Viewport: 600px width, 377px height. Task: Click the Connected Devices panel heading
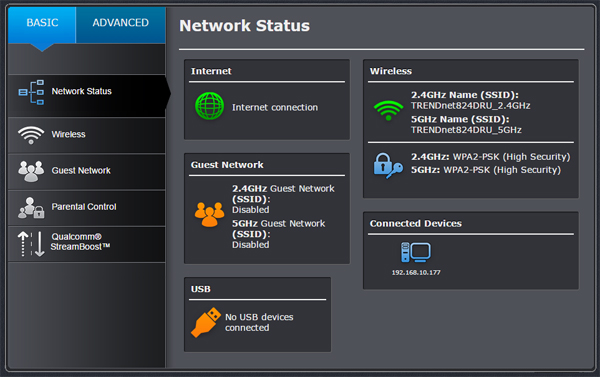point(416,224)
